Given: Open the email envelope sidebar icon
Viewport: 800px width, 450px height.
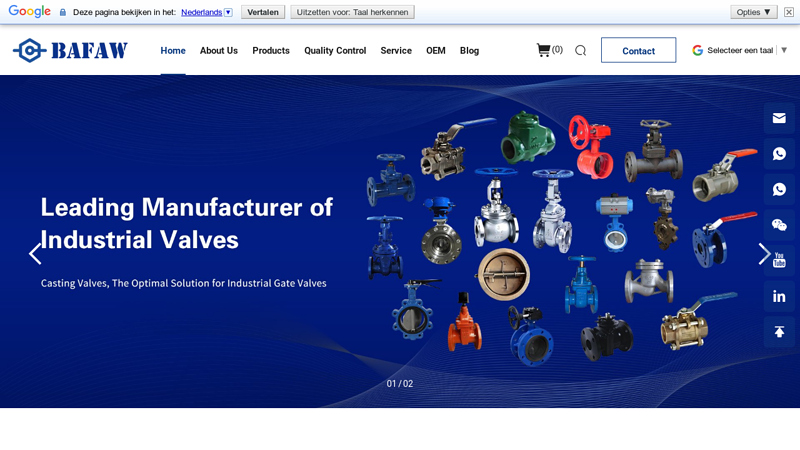Looking at the screenshot, I should click(x=779, y=118).
